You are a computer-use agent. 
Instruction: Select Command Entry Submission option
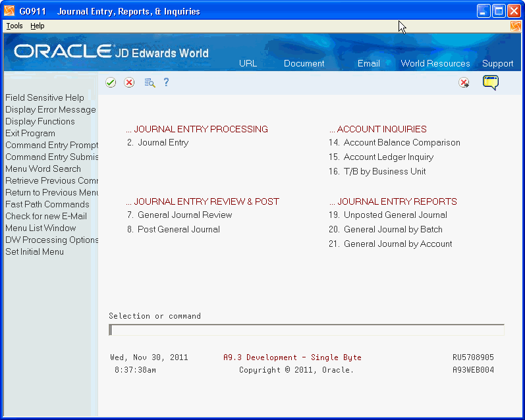coord(51,157)
